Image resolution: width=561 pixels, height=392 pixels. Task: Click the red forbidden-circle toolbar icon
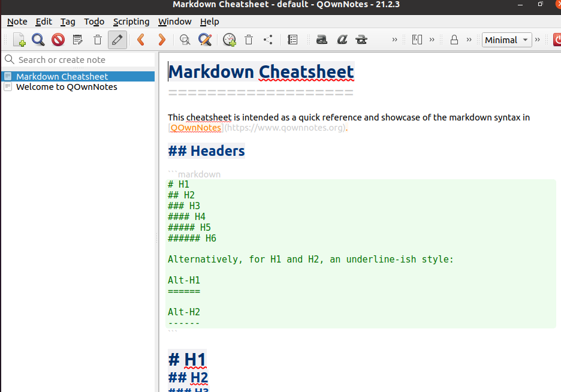coord(58,40)
